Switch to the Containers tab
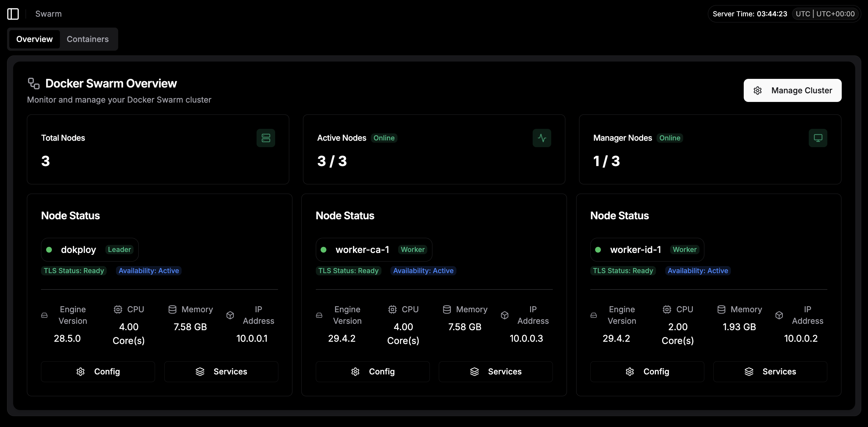868x427 pixels. [x=88, y=39]
